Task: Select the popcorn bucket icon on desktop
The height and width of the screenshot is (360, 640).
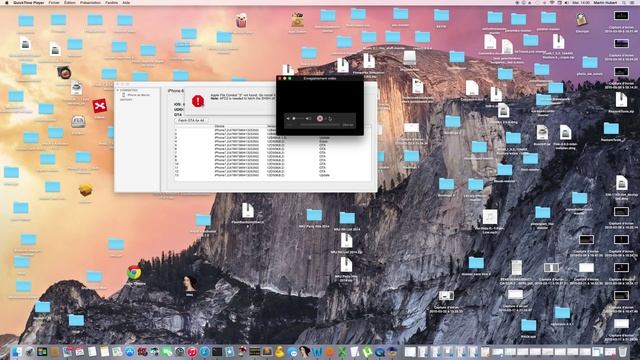Action: click(241, 20)
